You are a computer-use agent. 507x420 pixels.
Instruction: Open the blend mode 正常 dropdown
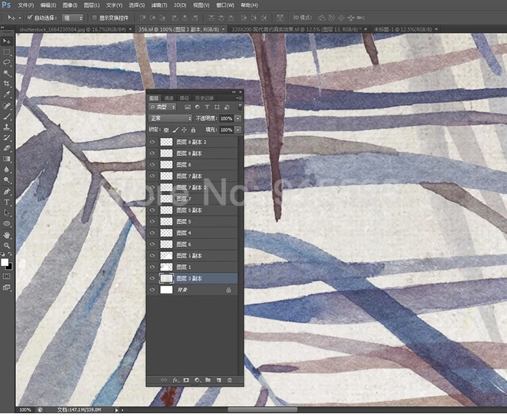click(170, 118)
